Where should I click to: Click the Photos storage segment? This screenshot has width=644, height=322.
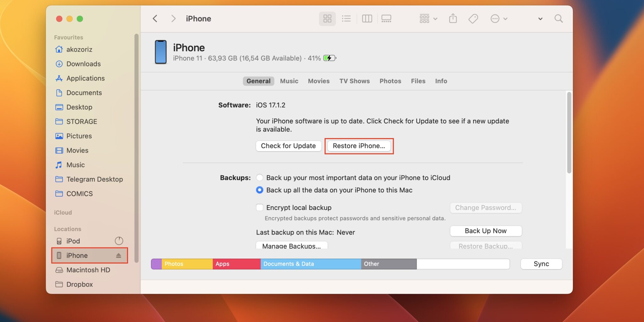pyautogui.click(x=187, y=264)
